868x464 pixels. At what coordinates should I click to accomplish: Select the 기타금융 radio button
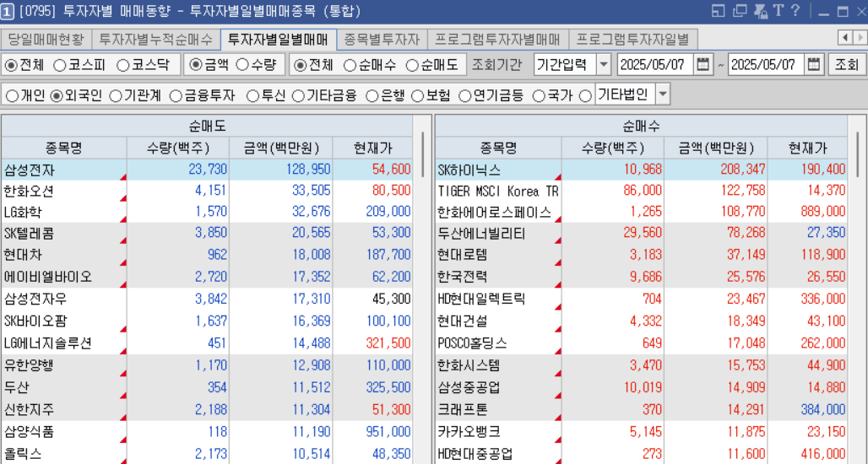pyautogui.click(x=298, y=96)
